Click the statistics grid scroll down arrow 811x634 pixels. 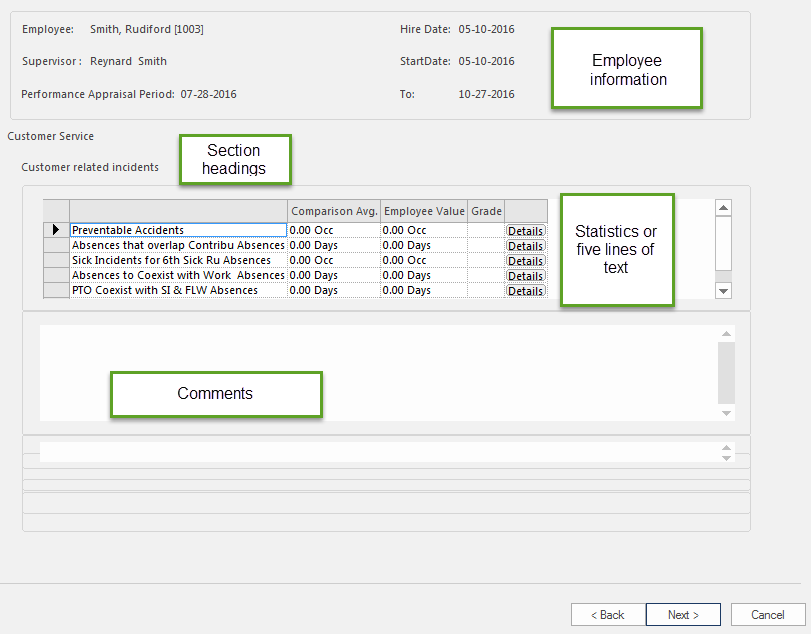coord(724,290)
